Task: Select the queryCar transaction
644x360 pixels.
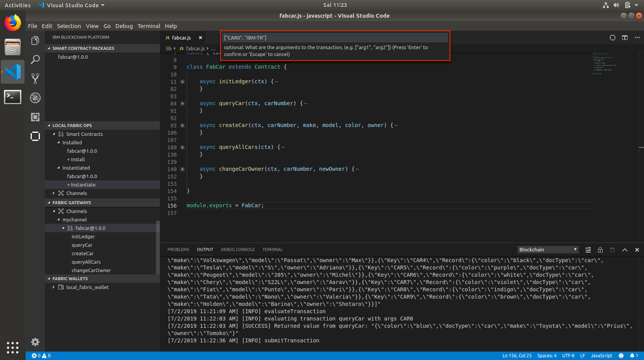Action: click(82, 245)
